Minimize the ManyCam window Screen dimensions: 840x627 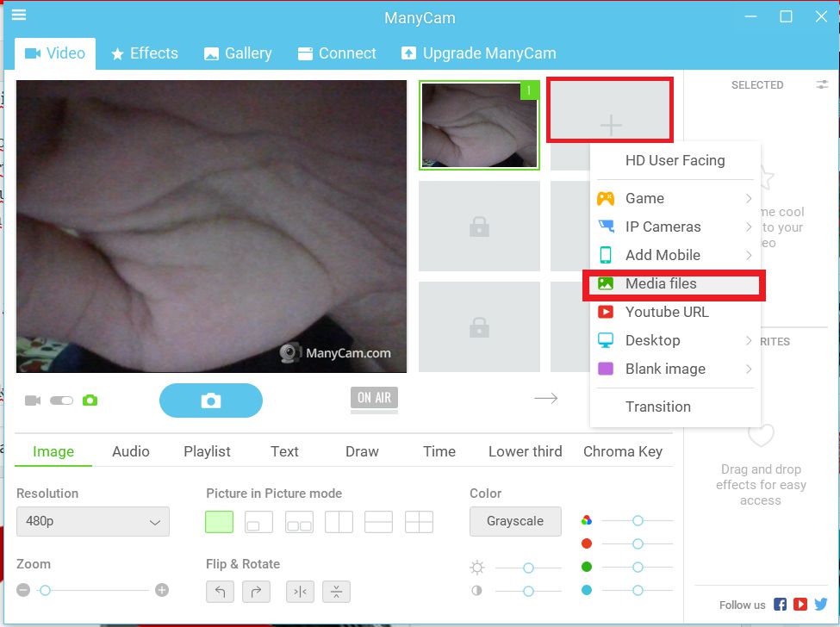pos(751,16)
